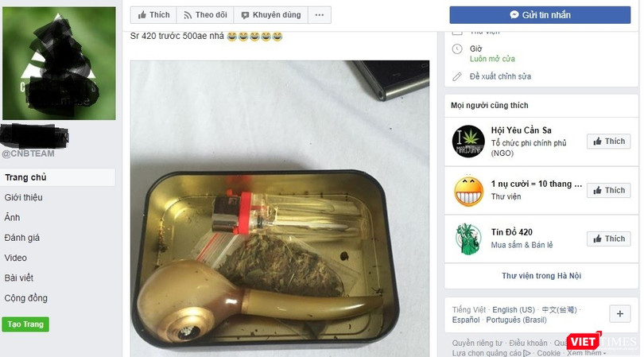Click the green Tạo Trang button
This screenshot has width=644, height=357.
click(25, 324)
